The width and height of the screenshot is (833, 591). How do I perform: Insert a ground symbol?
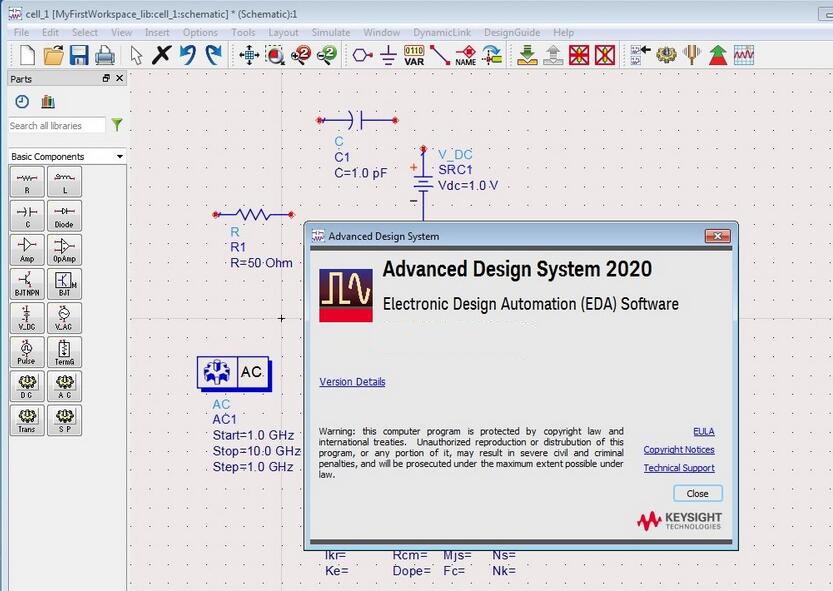coord(388,55)
